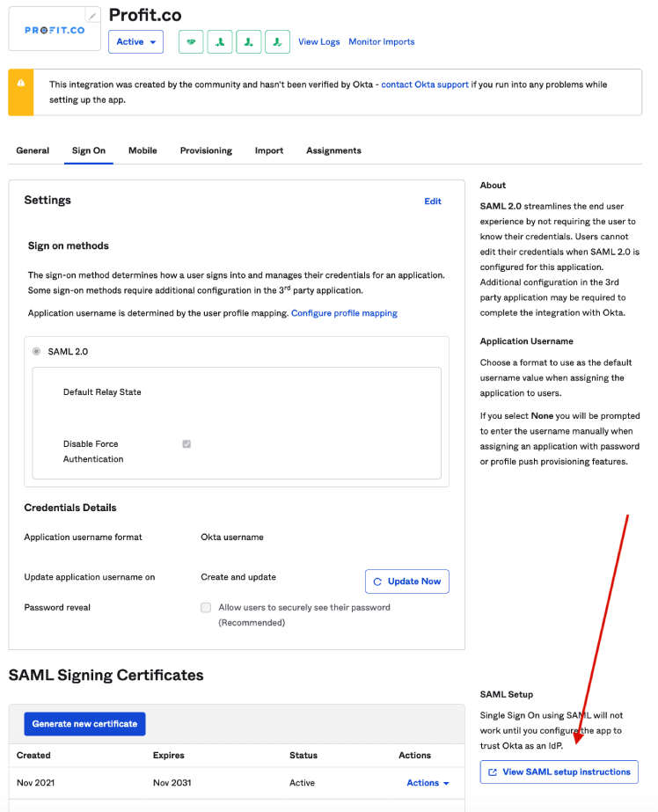
Task: Click the Profit.co page title
Action: (145, 15)
